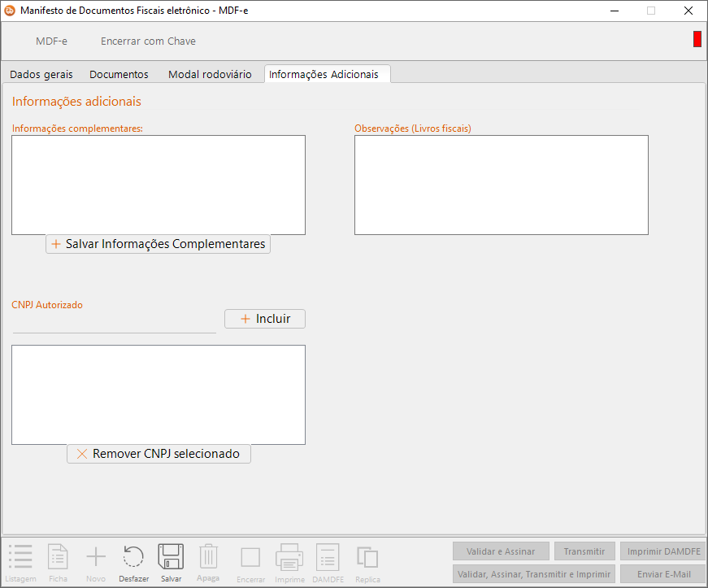
Task: Click the red status indicator
Action: click(x=697, y=39)
